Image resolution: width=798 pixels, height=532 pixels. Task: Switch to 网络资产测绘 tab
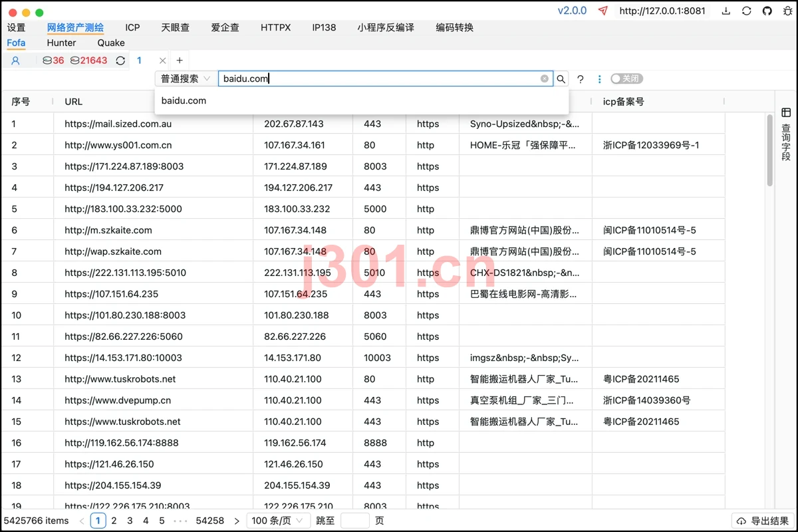pyautogui.click(x=75, y=27)
